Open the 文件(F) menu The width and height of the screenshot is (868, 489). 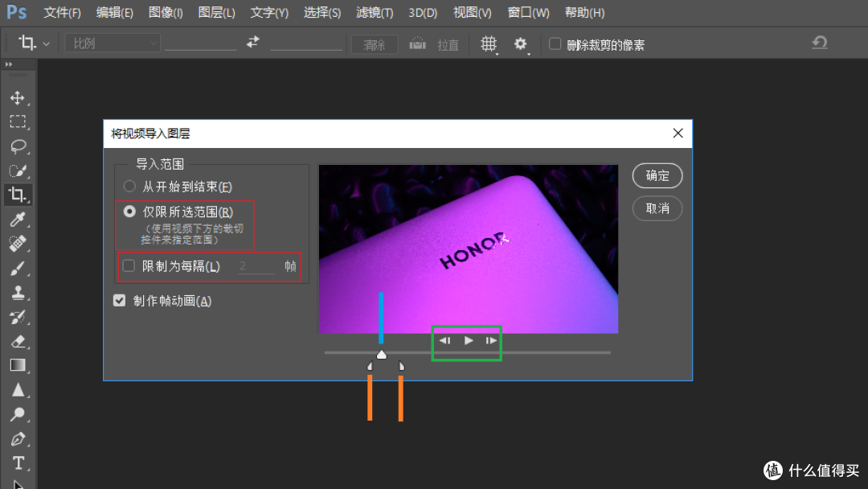pos(62,12)
